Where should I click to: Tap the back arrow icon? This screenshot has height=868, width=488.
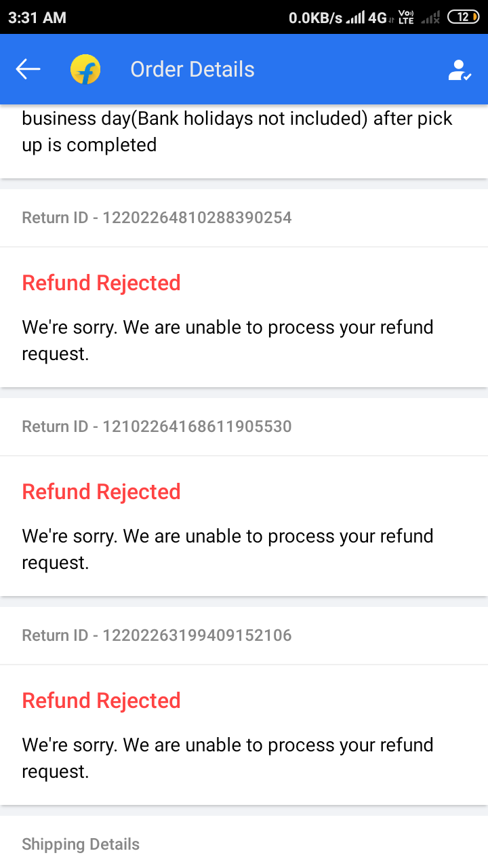coord(28,69)
